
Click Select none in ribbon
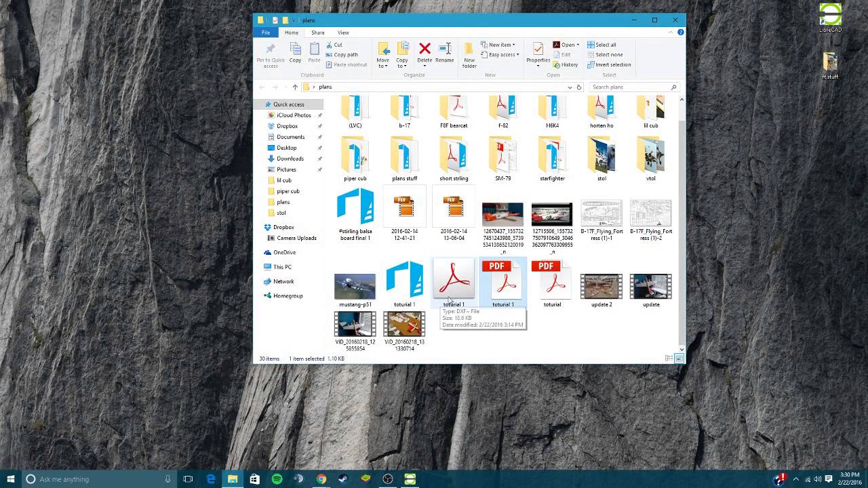(604, 55)
